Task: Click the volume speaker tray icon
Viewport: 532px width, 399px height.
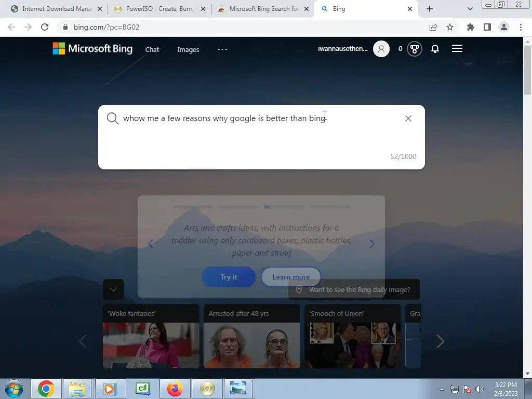Action: [480, 389]
